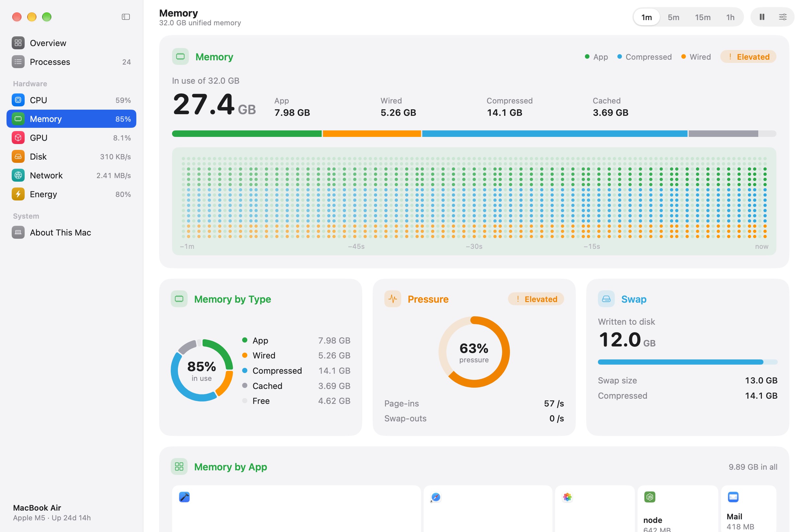Click the Swap disk icon
This screenshot has height=532, width=805.
coord(606,299)
